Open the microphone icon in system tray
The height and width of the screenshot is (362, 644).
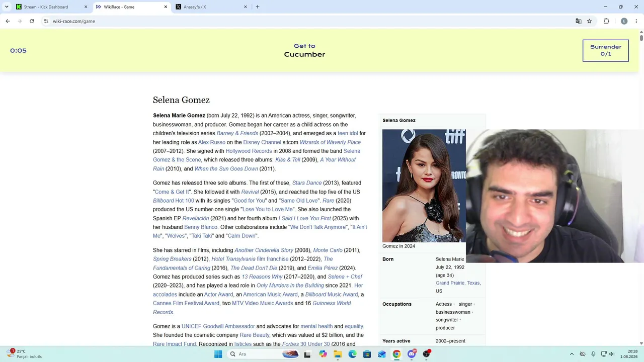click(x=593, y=354)
